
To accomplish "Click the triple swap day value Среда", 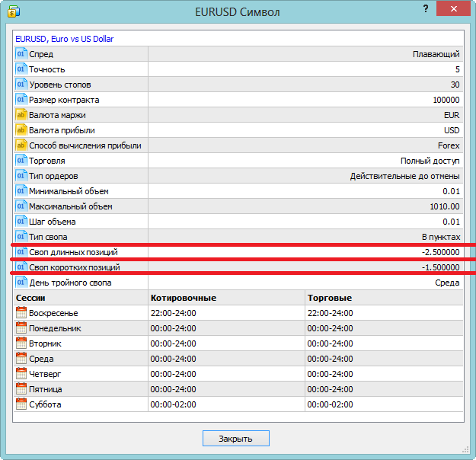I will [x=447, y=283].
